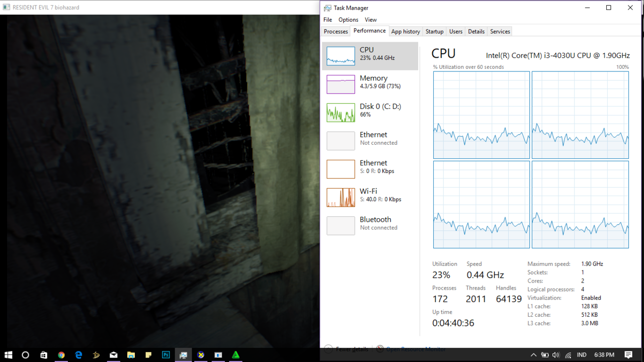Click Open Resource Monitor link

click(x=416, y=349)
